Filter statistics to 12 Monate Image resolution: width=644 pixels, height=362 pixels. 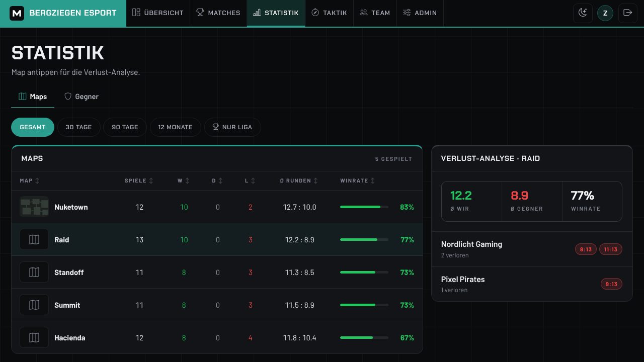[x=175, y=127]
